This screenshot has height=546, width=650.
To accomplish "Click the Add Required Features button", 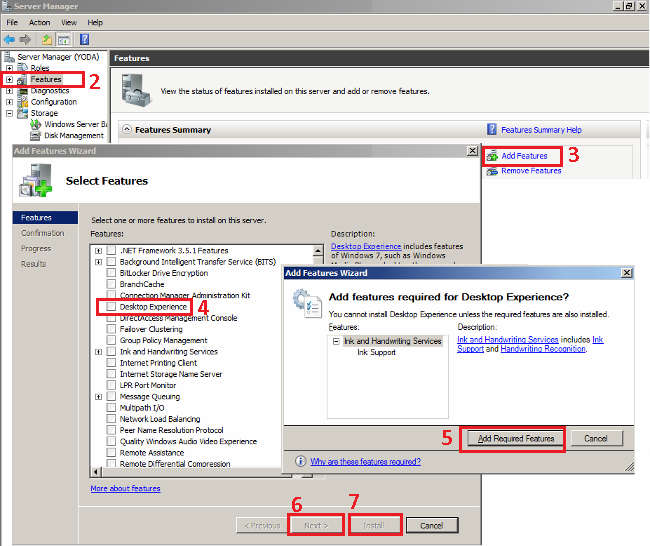I will coord(516,438).
